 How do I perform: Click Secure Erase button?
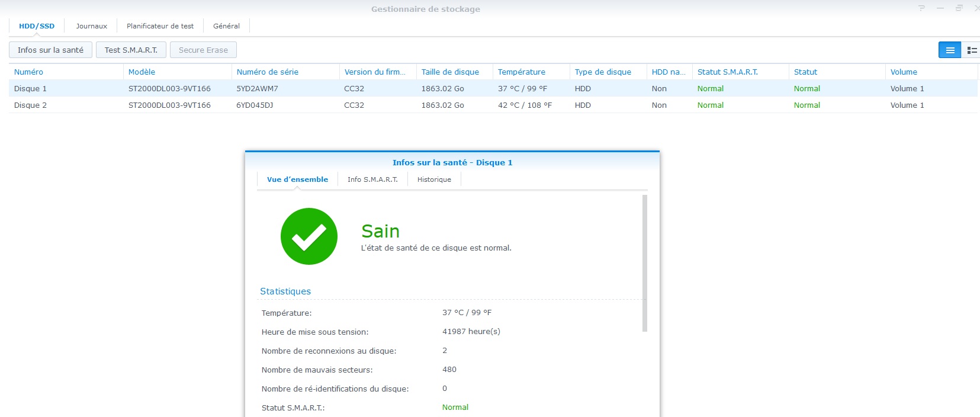click(x=203, y=50)
